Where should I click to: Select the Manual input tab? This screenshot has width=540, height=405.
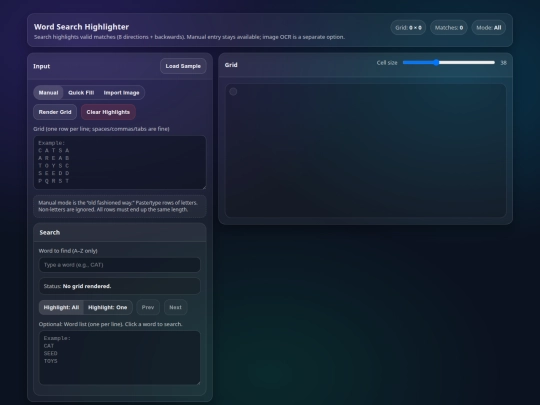pyautogui.click(x=48, y=93)
